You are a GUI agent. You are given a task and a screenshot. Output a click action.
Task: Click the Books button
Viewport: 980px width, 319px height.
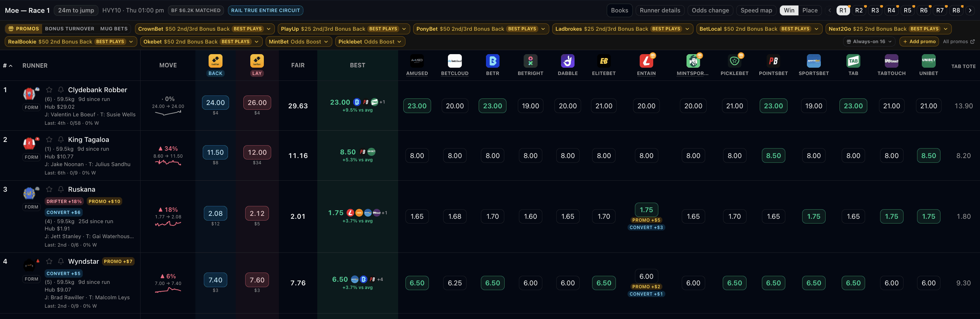point(619,10)
